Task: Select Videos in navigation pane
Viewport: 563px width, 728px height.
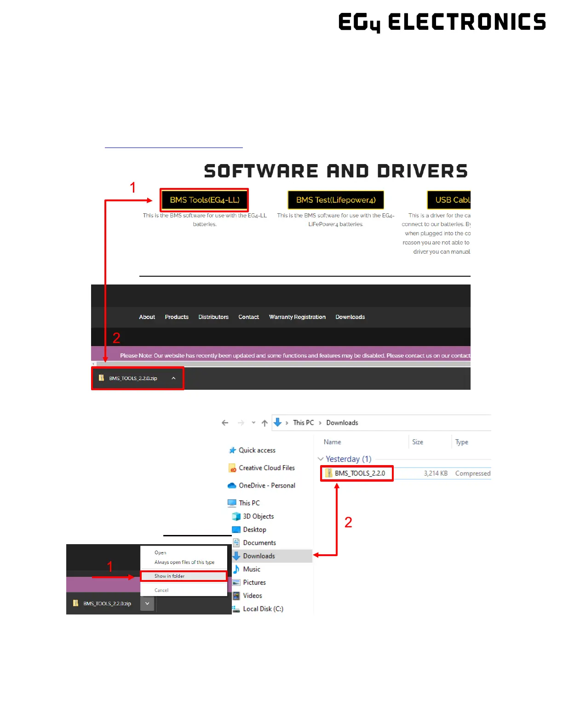Action: (x=253, y=596)
